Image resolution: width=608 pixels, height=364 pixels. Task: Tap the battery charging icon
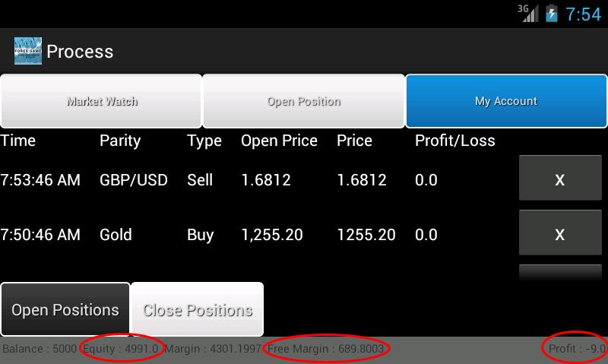pos(552,14)
